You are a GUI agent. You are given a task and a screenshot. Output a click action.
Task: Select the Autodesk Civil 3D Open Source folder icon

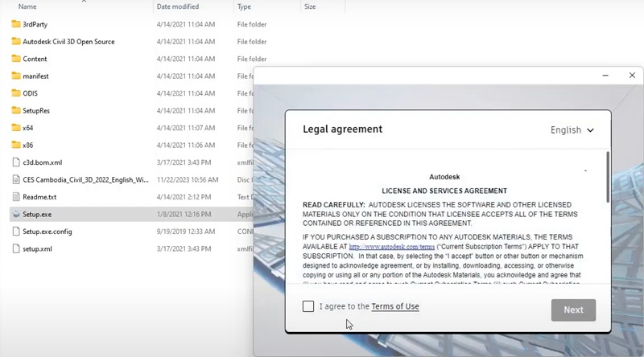16,42
